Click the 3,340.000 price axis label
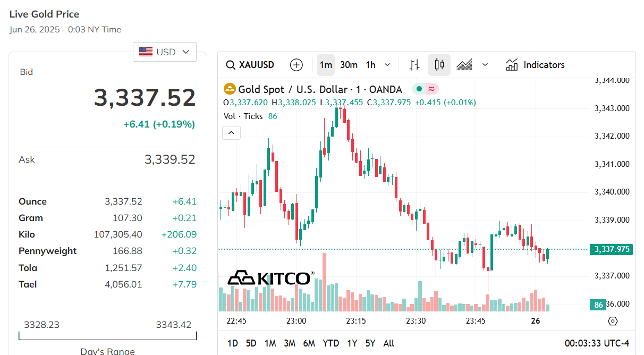The image size is (644, 355). pyautogui.click(x=612, y=192)
